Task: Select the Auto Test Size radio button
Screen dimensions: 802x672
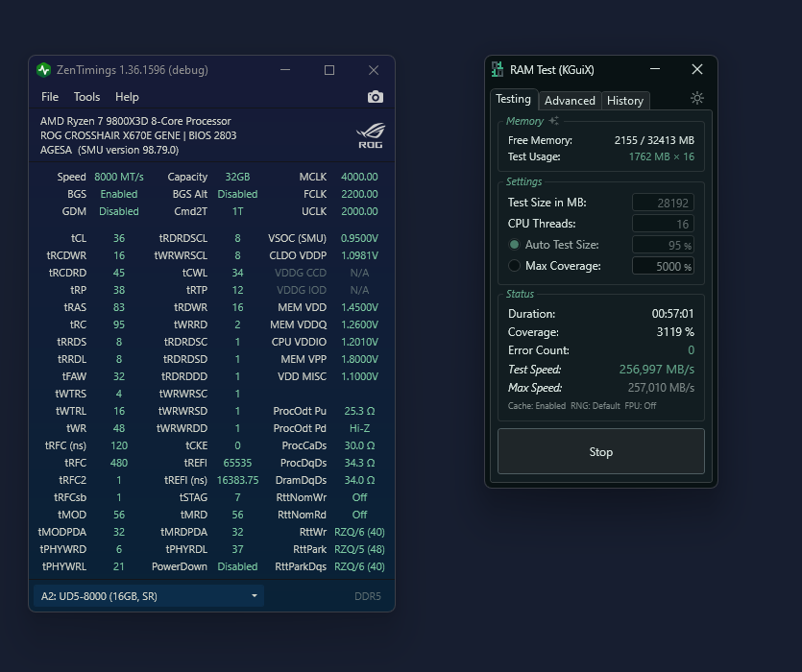Action: [515, 245]
